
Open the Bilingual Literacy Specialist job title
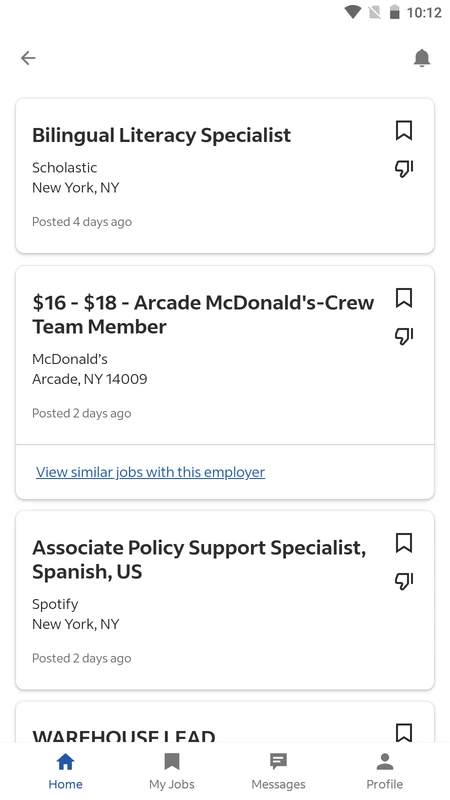162,135
